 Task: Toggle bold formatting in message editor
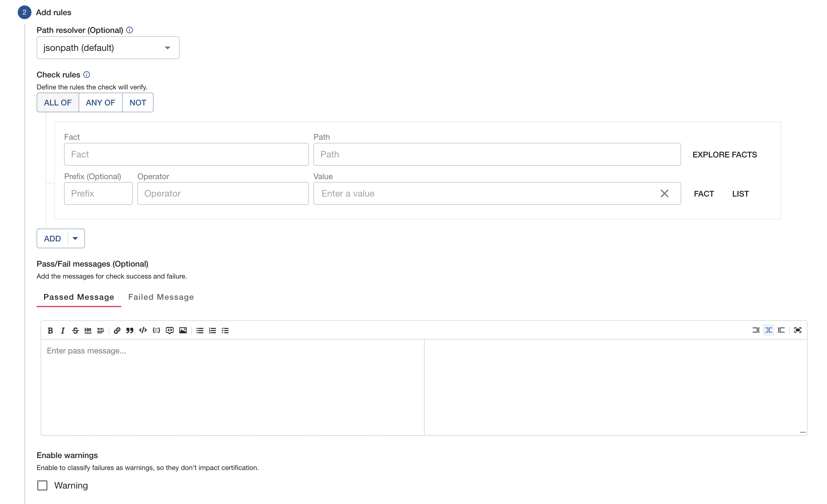coord(50,331)
